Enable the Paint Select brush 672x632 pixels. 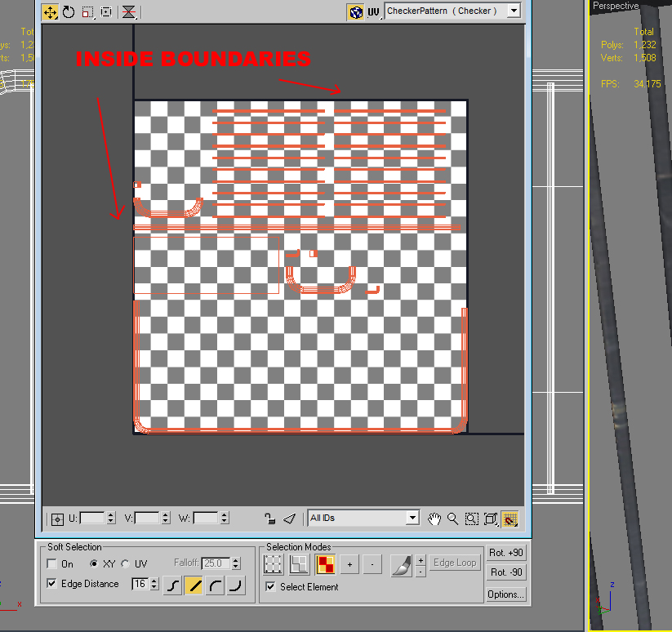400,563
